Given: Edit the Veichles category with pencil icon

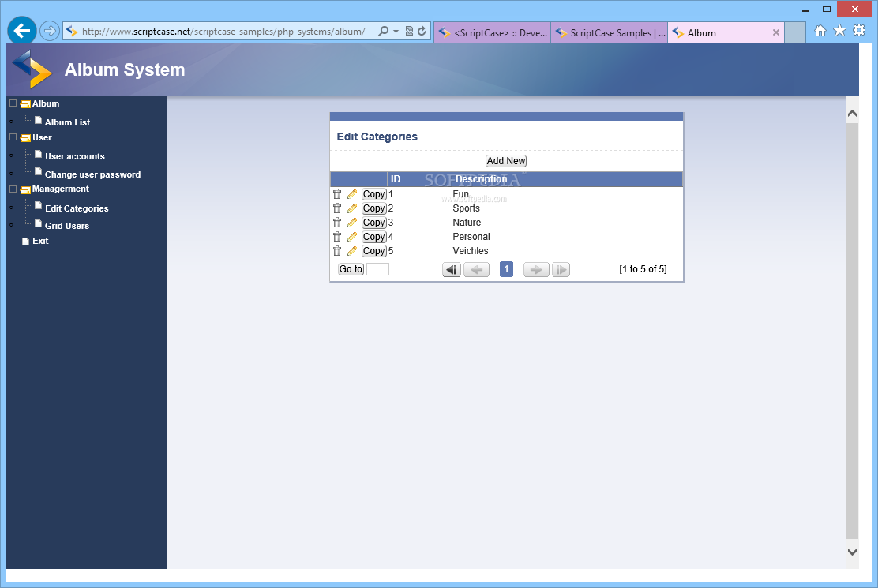Looking at the screenshot, I should [351, 251].
